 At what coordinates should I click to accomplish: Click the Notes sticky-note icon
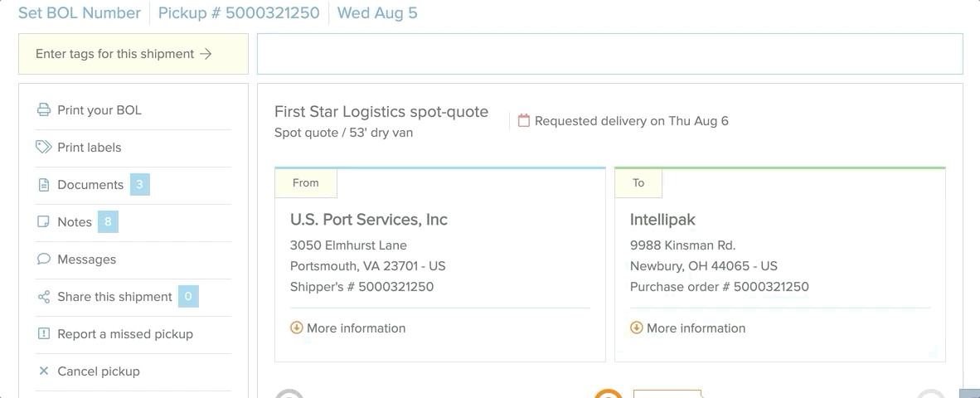click(44, 222)
